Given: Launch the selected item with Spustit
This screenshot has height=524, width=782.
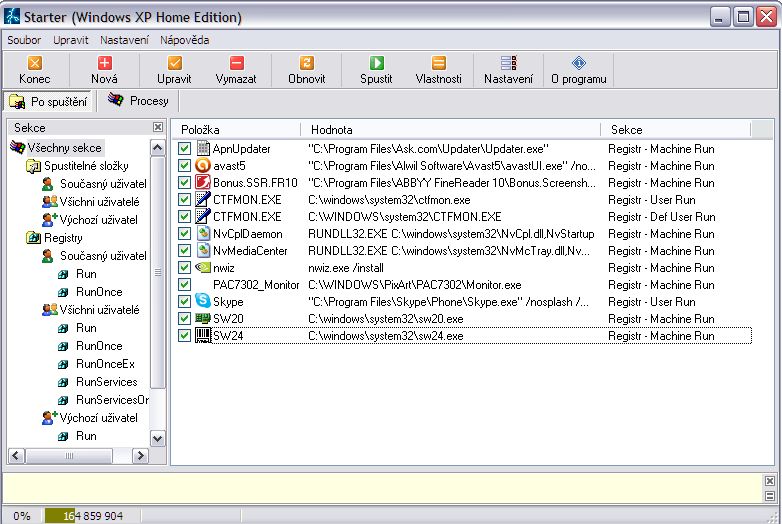Looking at the screenshot, I should click(x=376, y=70).
